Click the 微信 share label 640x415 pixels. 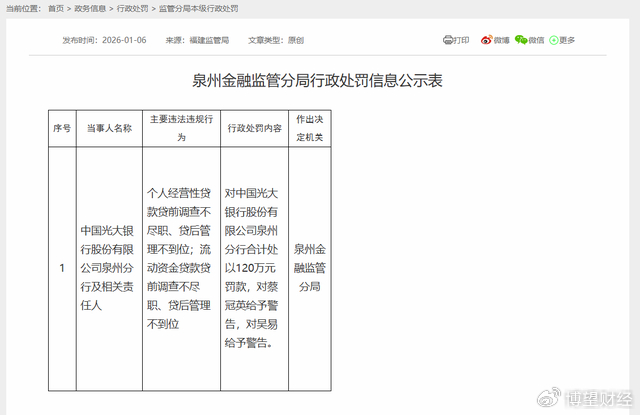[536, 40]
